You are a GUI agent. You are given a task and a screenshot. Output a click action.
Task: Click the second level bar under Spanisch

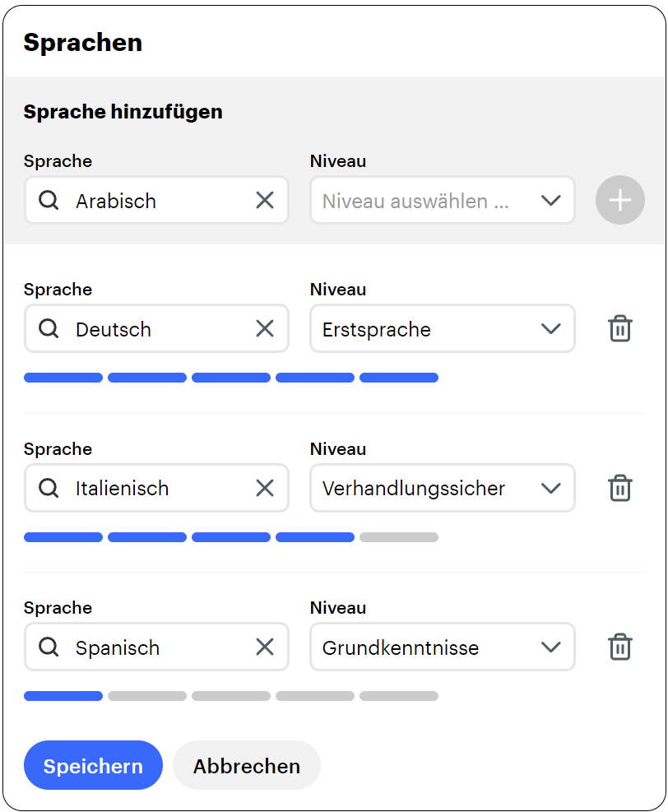coord(147,696)
